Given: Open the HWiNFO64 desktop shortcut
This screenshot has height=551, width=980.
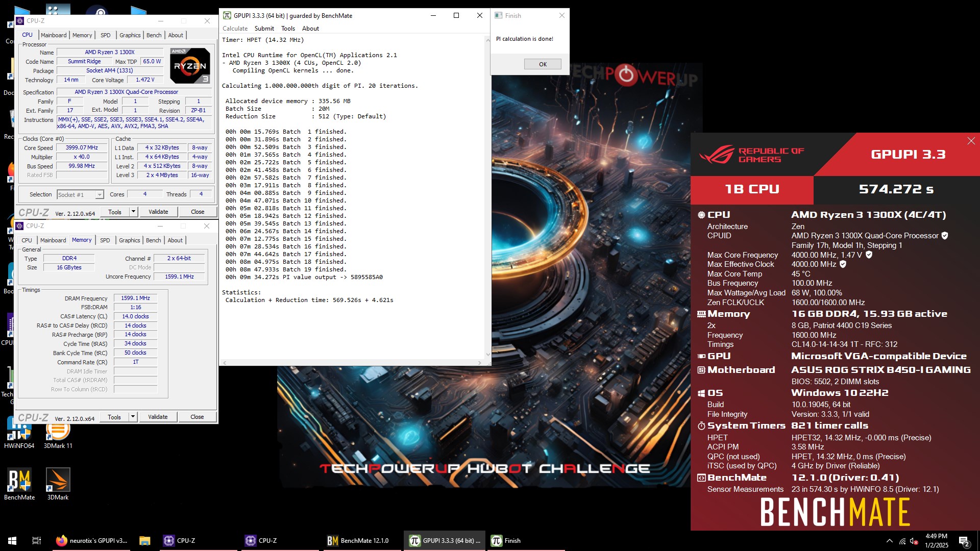Looking at the screenshot, I should 19,433.
